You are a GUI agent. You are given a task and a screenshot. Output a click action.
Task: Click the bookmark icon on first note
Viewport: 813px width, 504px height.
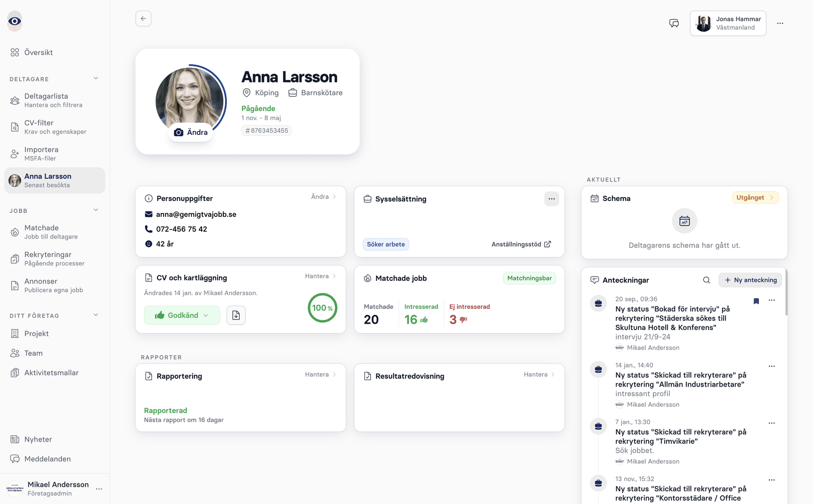click(x=756, y=301)
